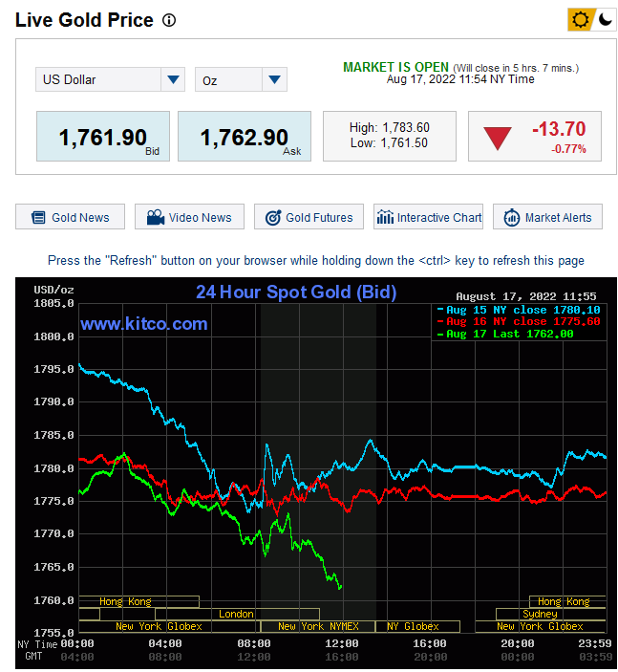
Task: Expand the currency dropdown arrow
Action: [x=173, y=79]
